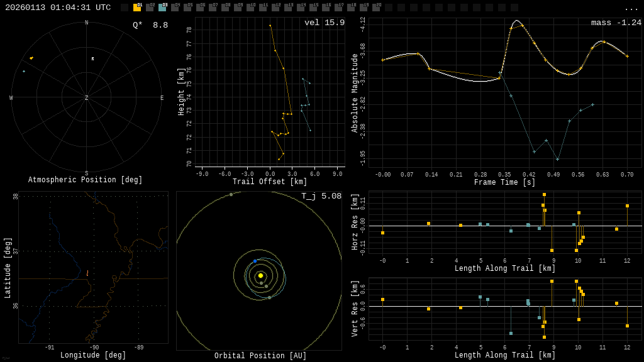644x362 pixels.
Task: Click the T_j 5.08 value
Action: pos(321,196)
